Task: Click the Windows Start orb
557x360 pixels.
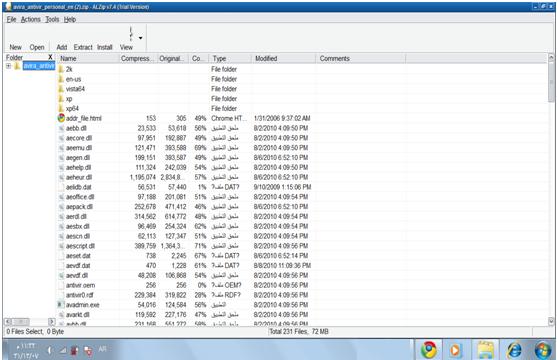Action: tap(543, 350)
